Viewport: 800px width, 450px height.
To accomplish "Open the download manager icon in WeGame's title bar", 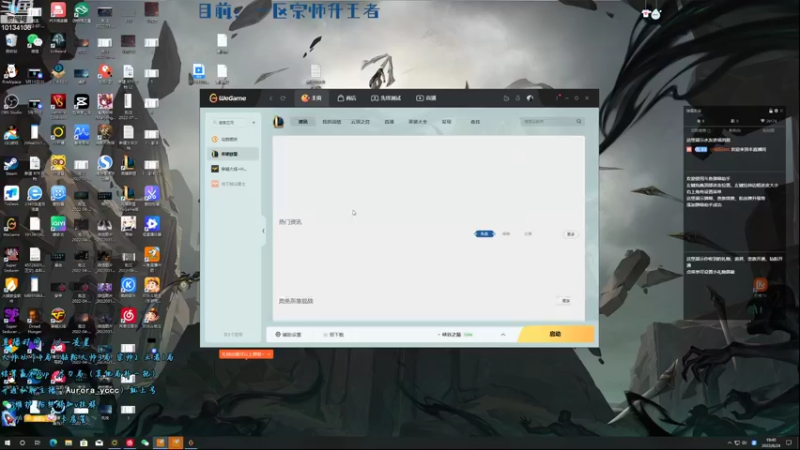I will (x=518, y=98).
